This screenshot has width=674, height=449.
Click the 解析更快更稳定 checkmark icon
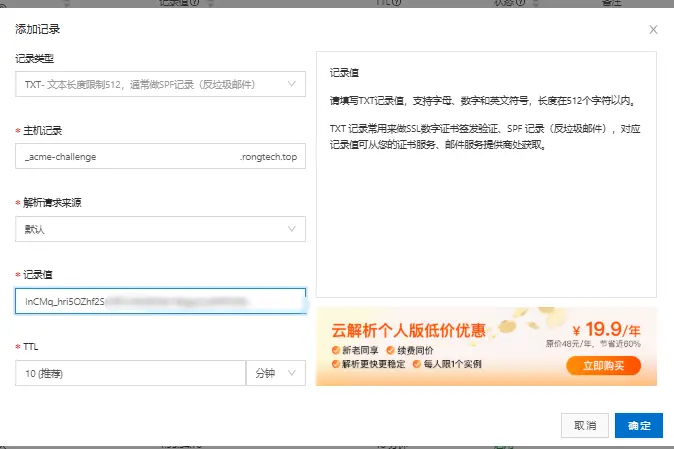(x=336, y=365)
